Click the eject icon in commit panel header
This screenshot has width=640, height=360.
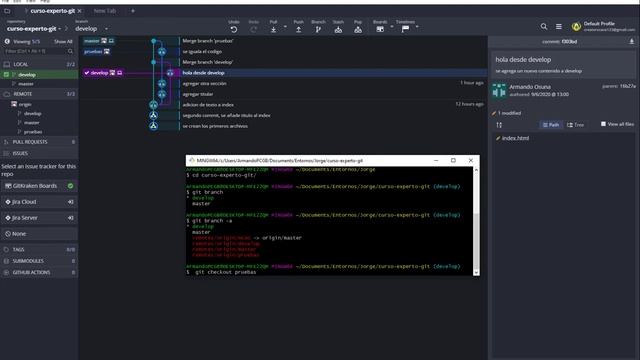point(631,41)
